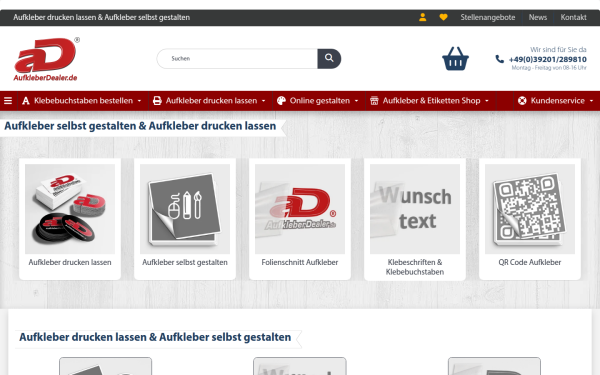Open the user account icon
This screenshot has height=375, width=600.
coord(422,17)
